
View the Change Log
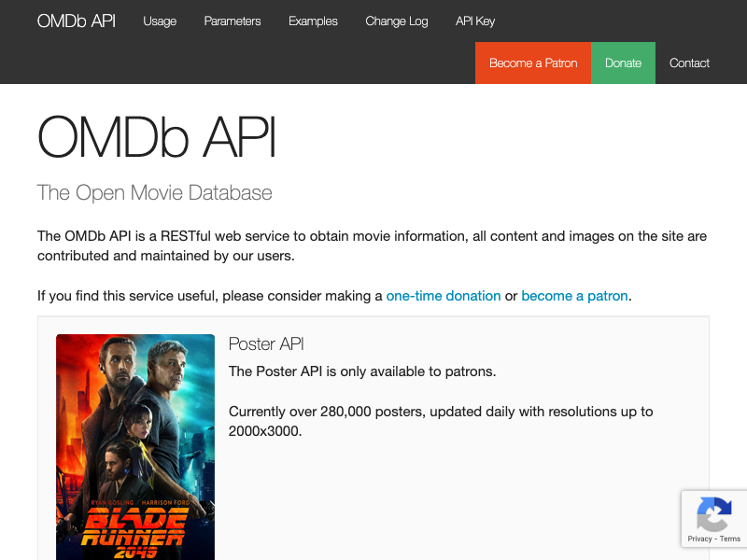click(x=396, y=21)
